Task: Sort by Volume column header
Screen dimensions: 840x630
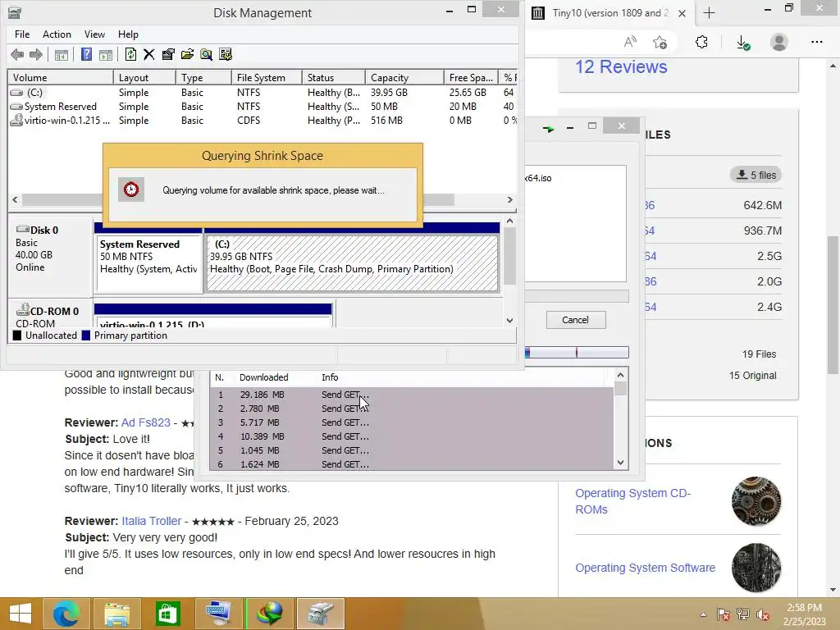Action: (61, 78)
